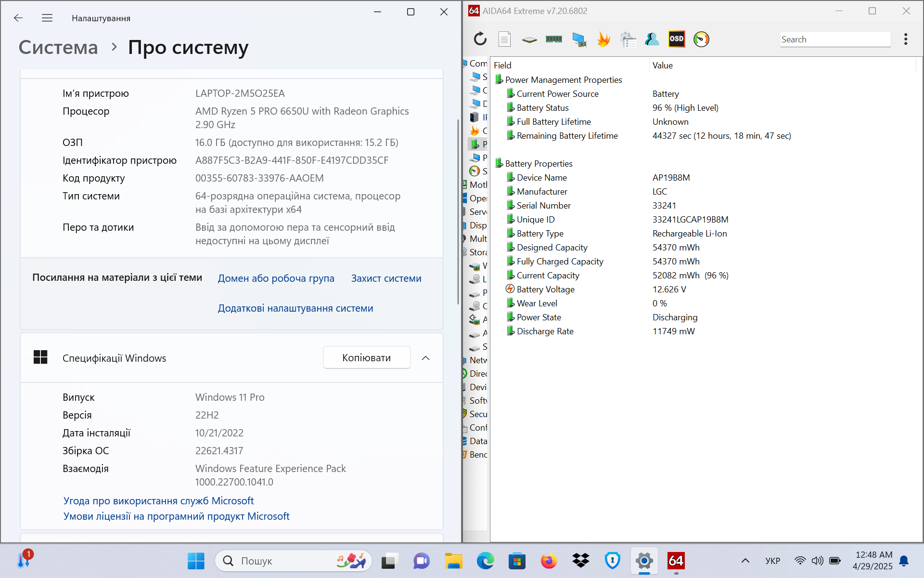Viewport: 924px width, 578px height.
Task: Open Microsoft Store from the taskbar
Action: (x=517, y=561)
